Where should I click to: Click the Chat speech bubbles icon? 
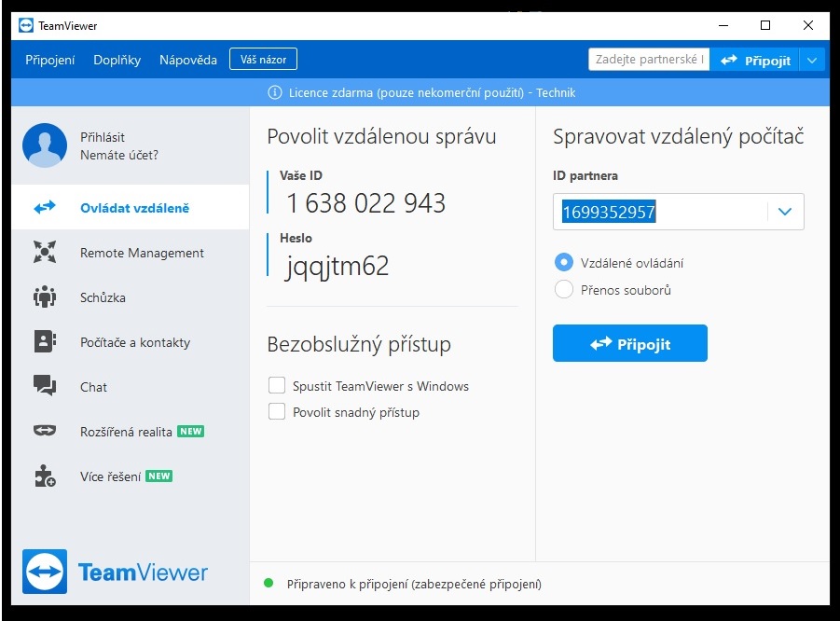[x=45, y=385]
